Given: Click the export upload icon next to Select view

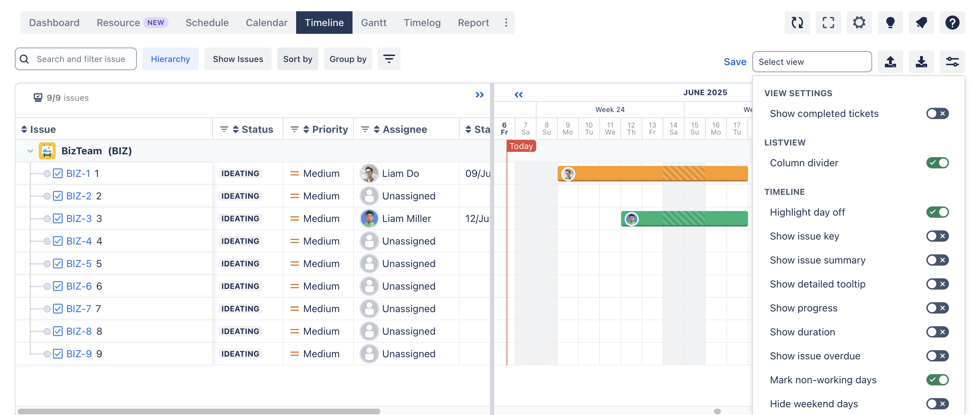Looking at the screenshot, I should point(890,62).
